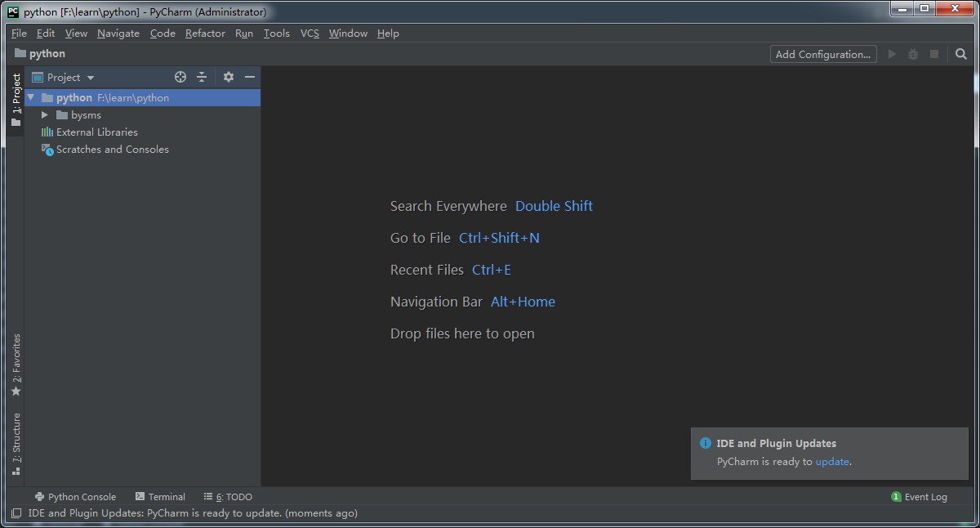This screenshot has width=980, height=528.
Task: Open the Run menu
Action: click(x=244, y=34)
